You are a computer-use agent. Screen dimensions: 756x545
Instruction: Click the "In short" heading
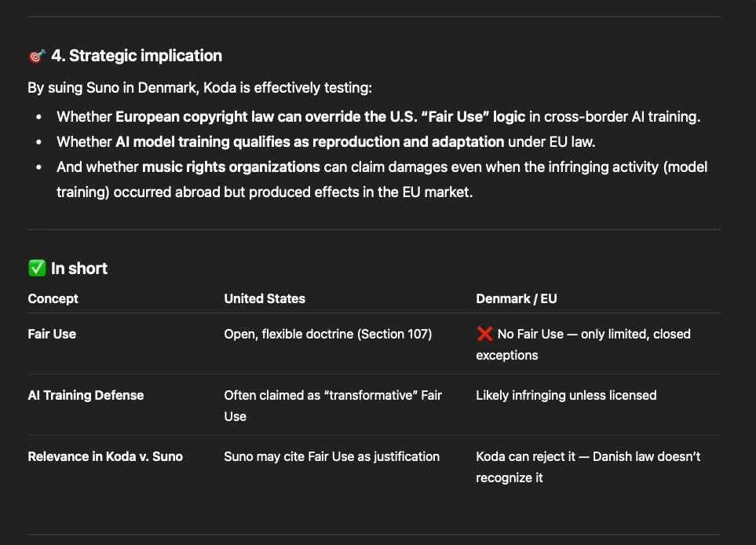79,269
